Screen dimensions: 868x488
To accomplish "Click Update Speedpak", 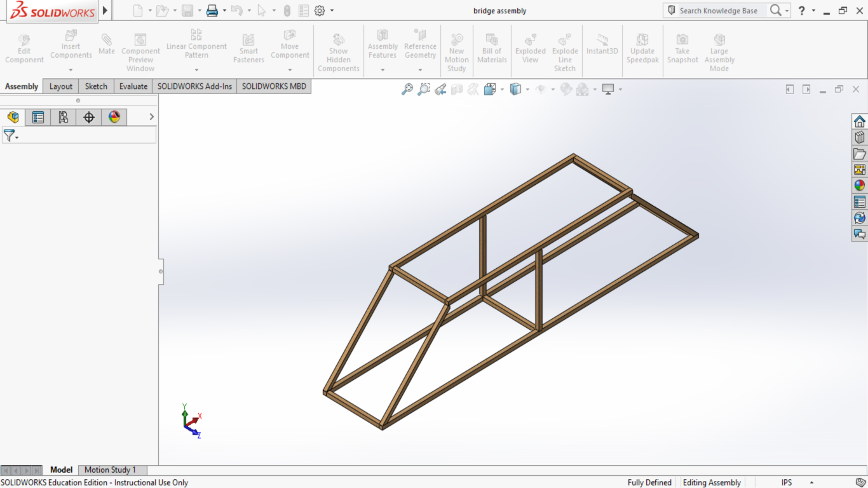I will 642,49.
